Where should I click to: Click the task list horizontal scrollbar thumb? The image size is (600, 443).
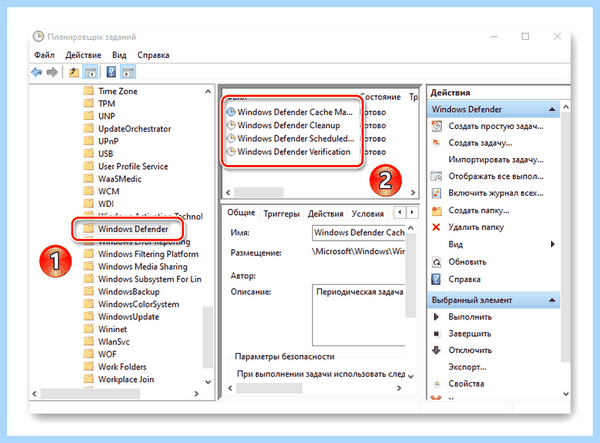259,192
